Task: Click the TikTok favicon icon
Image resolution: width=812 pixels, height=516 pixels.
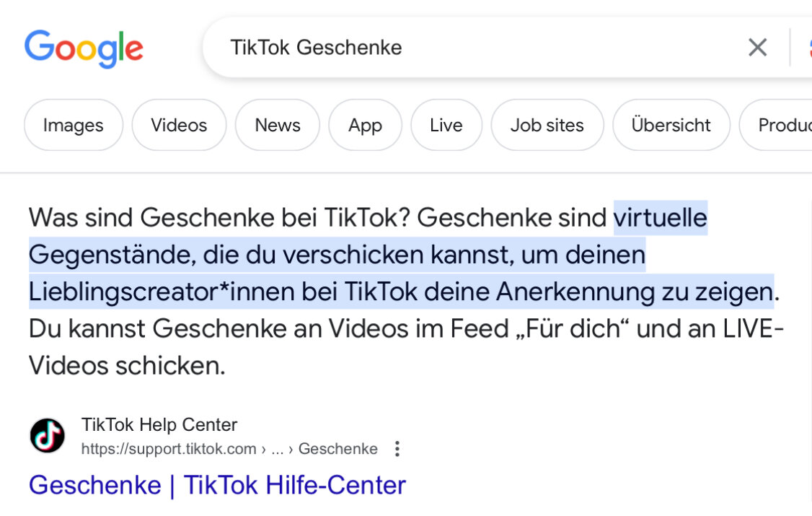Action: pyautogui.click(x=47, y=436)
